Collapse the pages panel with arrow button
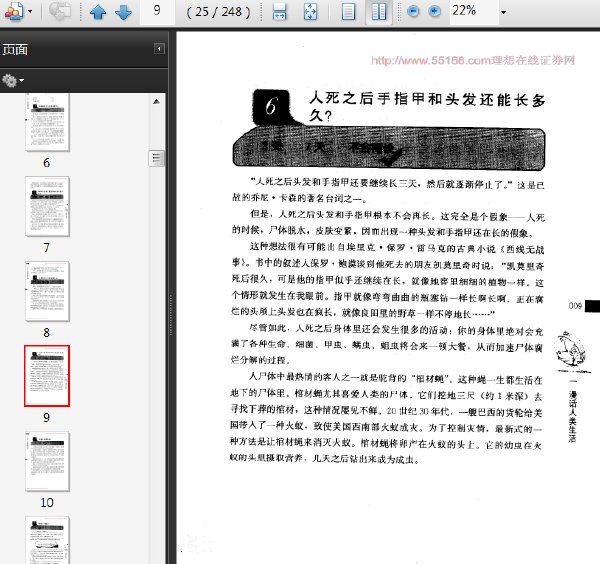This screenshot has height=564, width=600. [x=159, y=49]
